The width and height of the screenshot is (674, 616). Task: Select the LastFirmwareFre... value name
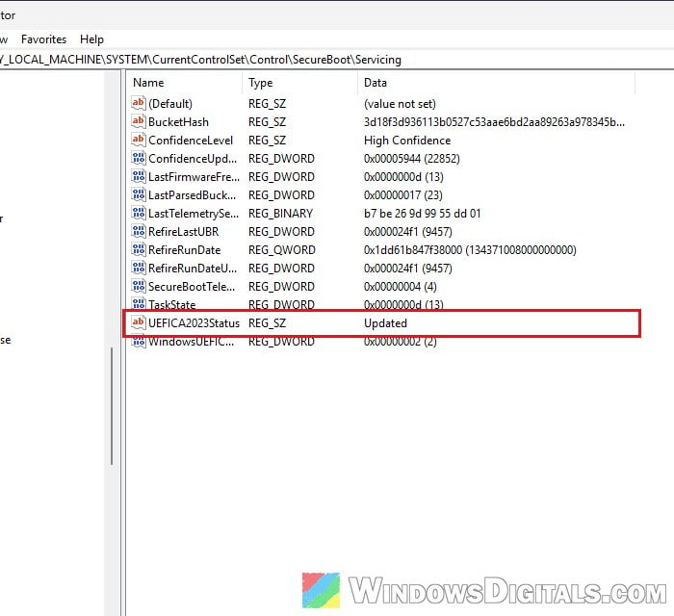click(194, 177)
